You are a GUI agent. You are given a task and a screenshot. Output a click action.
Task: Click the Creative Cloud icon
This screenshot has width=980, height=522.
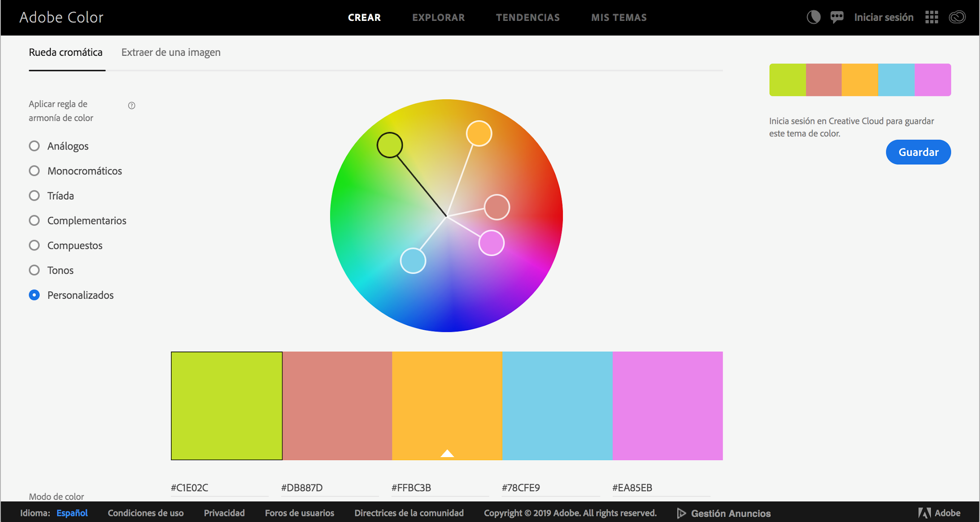click(x=957, y=17)
